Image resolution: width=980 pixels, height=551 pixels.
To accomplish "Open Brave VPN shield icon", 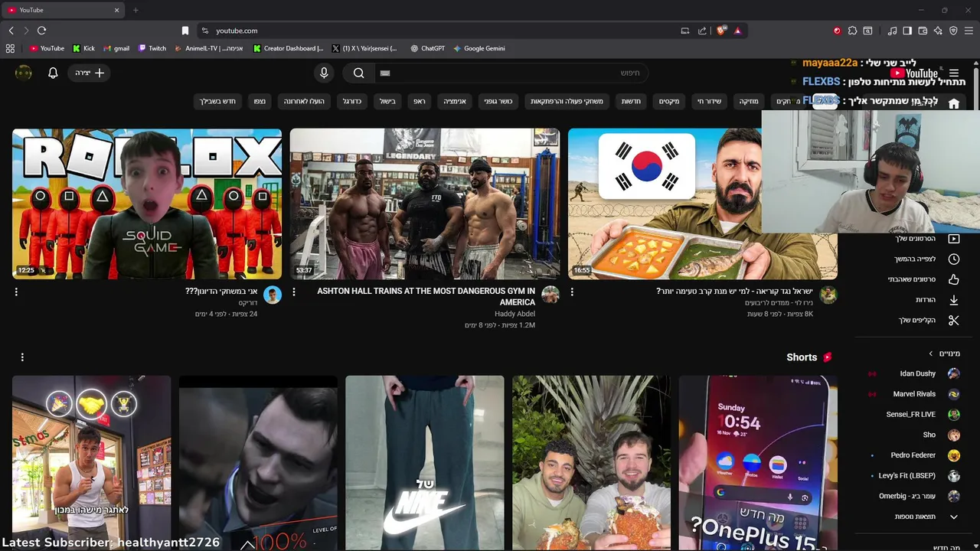I will tap(953, 31).
